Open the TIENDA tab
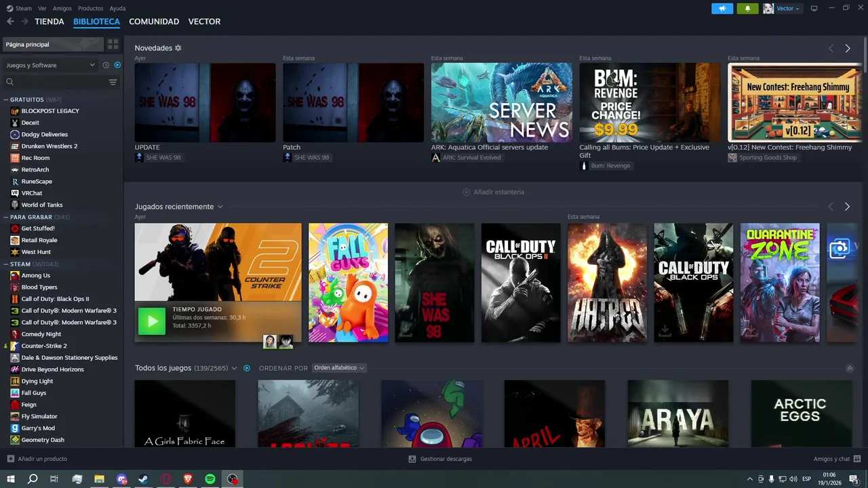 pos(50,22)
